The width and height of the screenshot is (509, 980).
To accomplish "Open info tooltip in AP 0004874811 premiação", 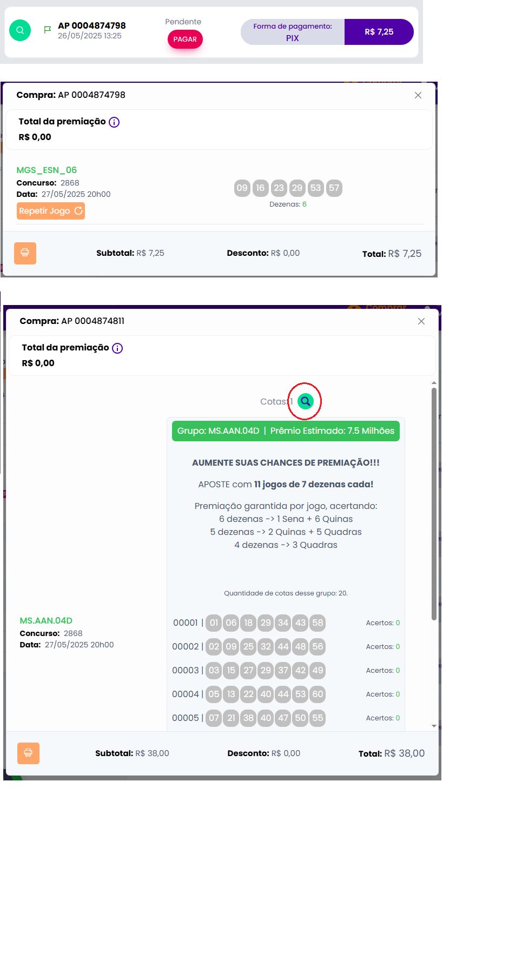I will pos(117,348).
